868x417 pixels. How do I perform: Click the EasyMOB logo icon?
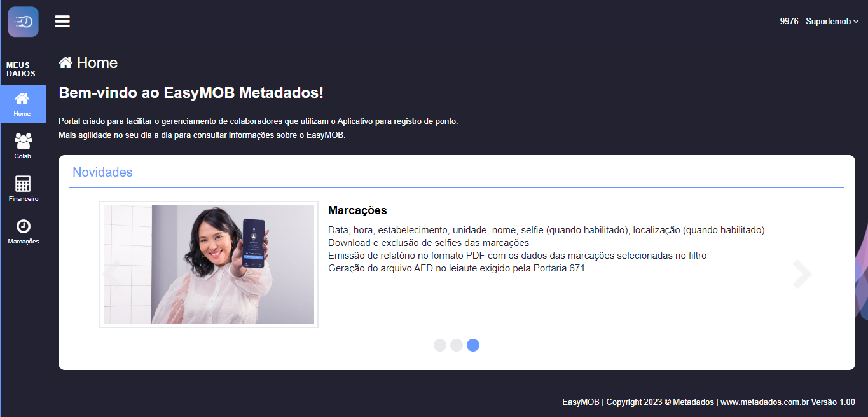(x=23, y=22)
